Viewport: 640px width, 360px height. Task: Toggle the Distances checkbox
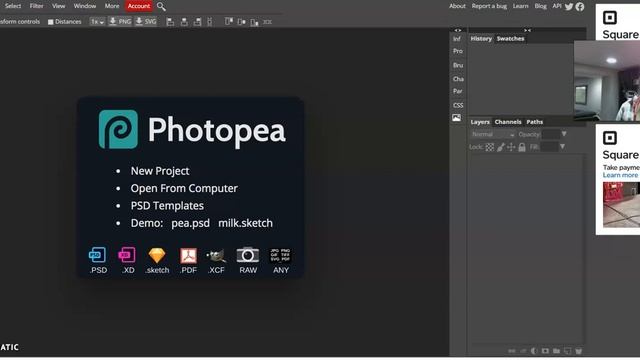[x=51, y=22]
